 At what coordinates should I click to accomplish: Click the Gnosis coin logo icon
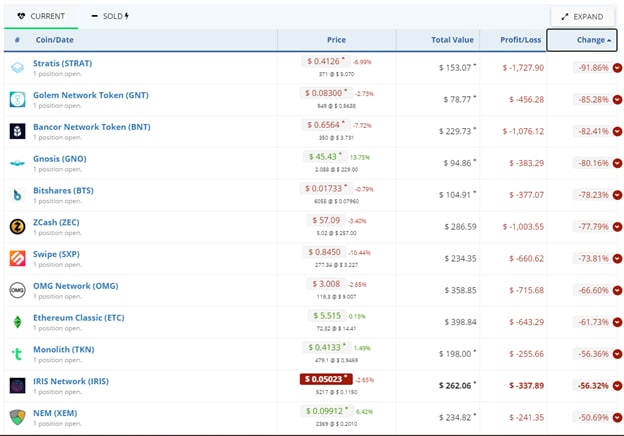point(18,163)
